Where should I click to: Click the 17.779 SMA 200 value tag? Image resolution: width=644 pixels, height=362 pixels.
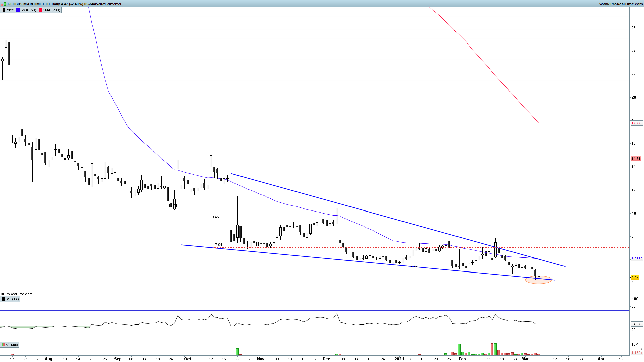point(637,123)
